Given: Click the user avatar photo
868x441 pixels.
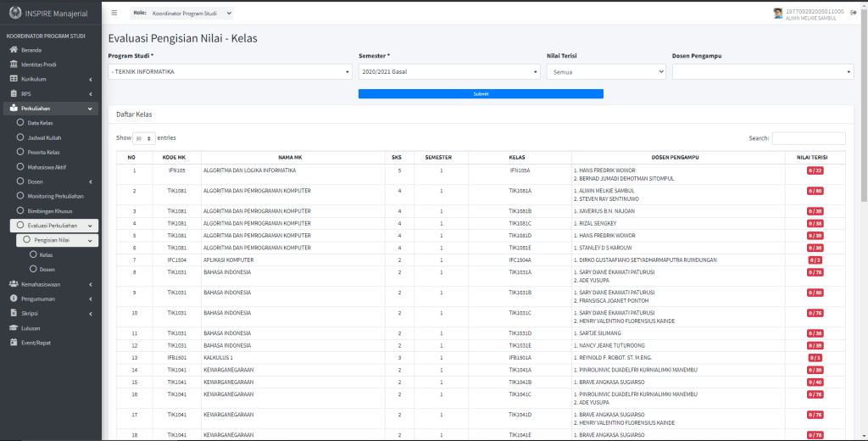Looking at the screenshot, I should (778, 14).
